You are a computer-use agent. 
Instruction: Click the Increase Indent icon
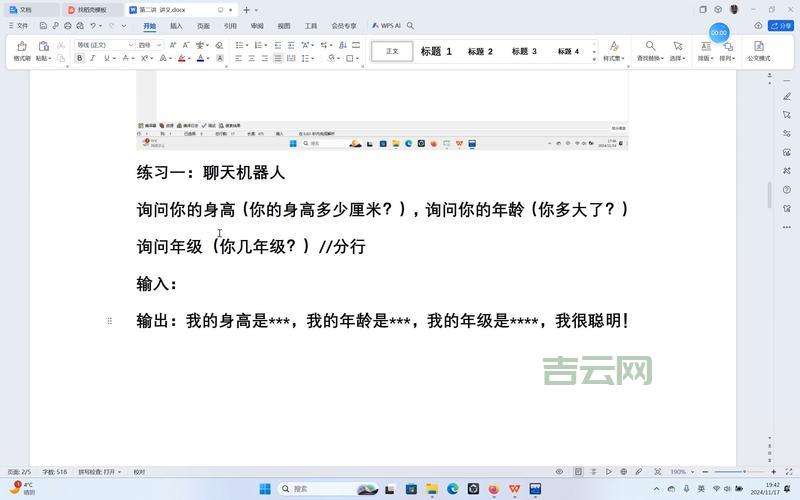[291, 45]
